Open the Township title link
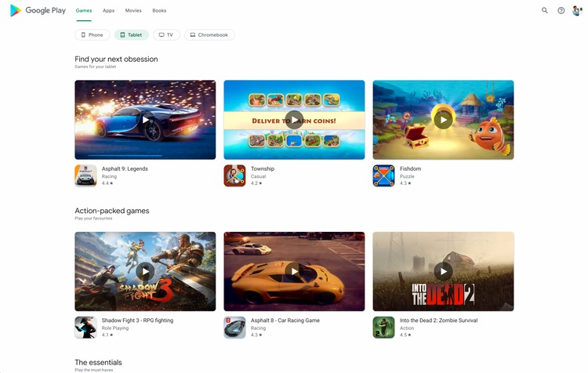The image size is (588, 373). coord(263,168)
